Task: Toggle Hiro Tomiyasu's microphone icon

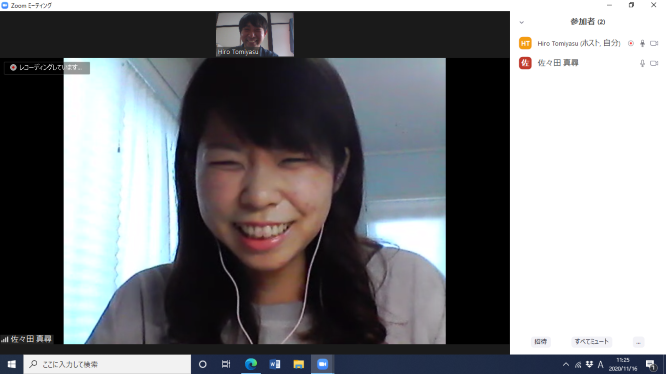Action: [642, 43]
